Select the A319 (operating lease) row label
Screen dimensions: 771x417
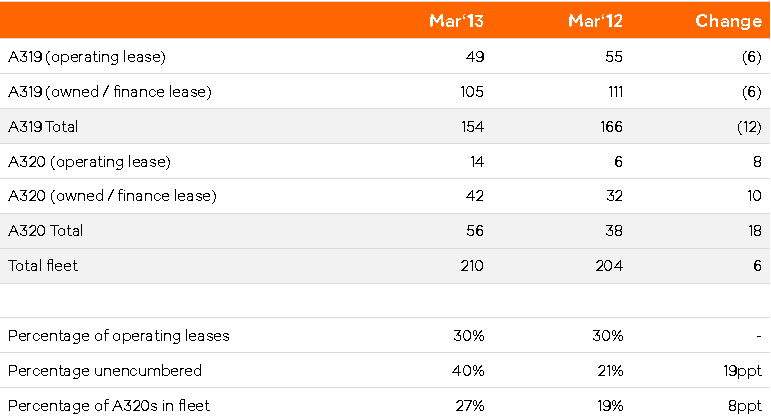tap(87, 57)
